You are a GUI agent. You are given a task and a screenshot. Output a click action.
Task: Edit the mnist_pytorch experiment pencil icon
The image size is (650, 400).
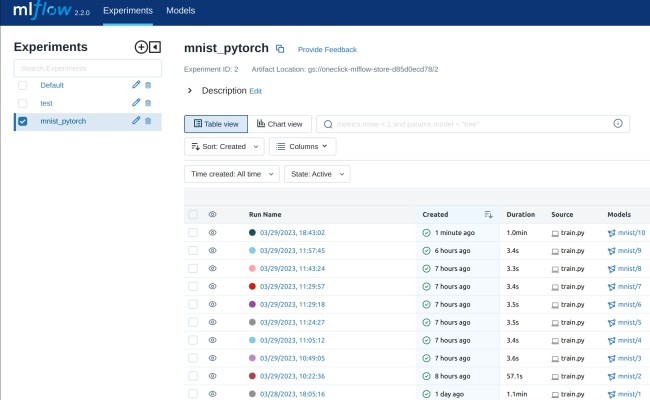tap(136, 120)
